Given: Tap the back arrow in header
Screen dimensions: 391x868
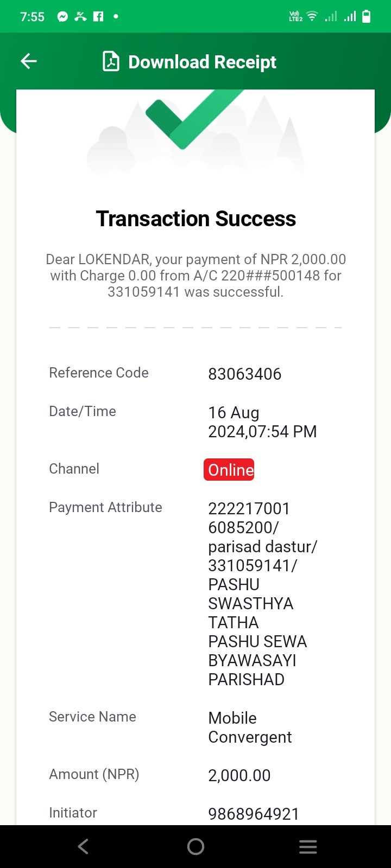Looking at the screenshot, I should pos(29,61).
